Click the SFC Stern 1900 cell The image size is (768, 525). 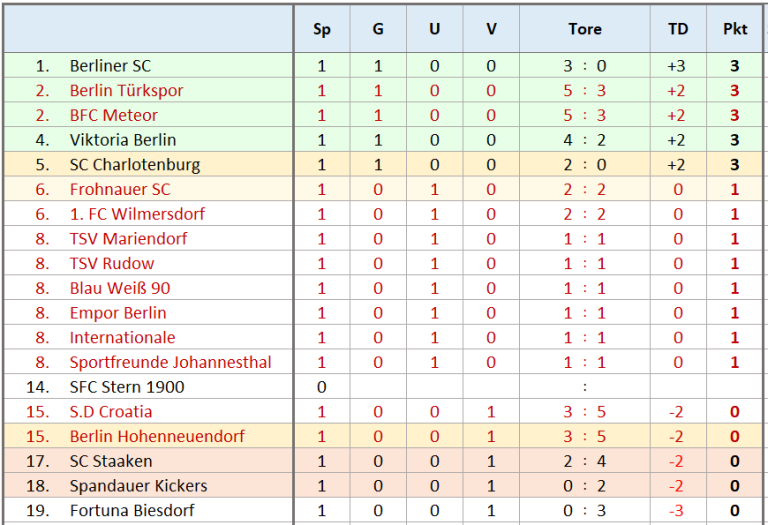[127, 387]
